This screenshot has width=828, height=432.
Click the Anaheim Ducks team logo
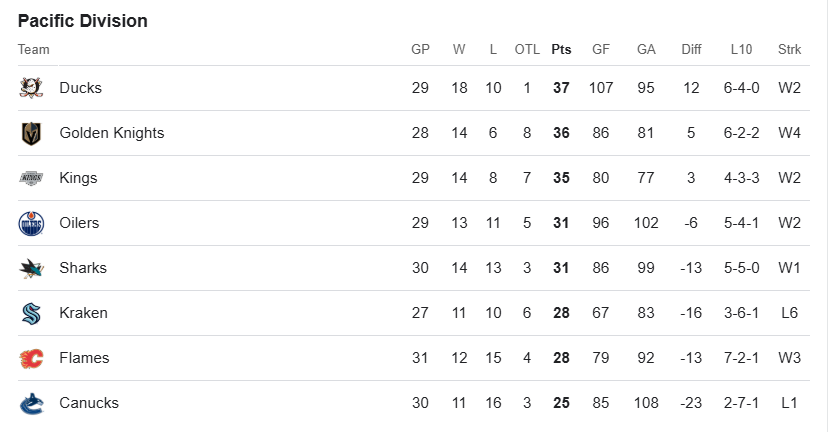click(31, 88)
